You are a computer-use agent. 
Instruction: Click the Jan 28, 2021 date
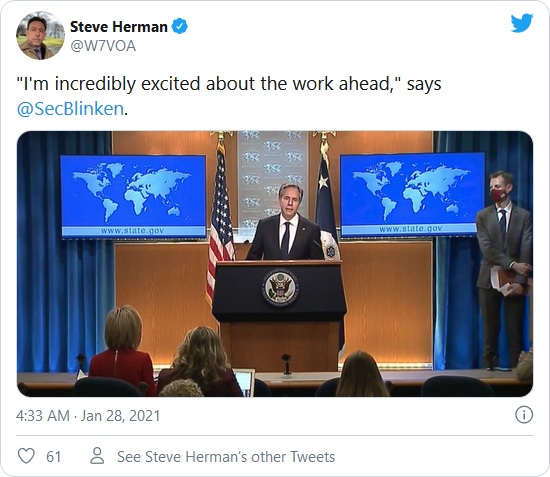pyautogui.click(x=120, y=416)
